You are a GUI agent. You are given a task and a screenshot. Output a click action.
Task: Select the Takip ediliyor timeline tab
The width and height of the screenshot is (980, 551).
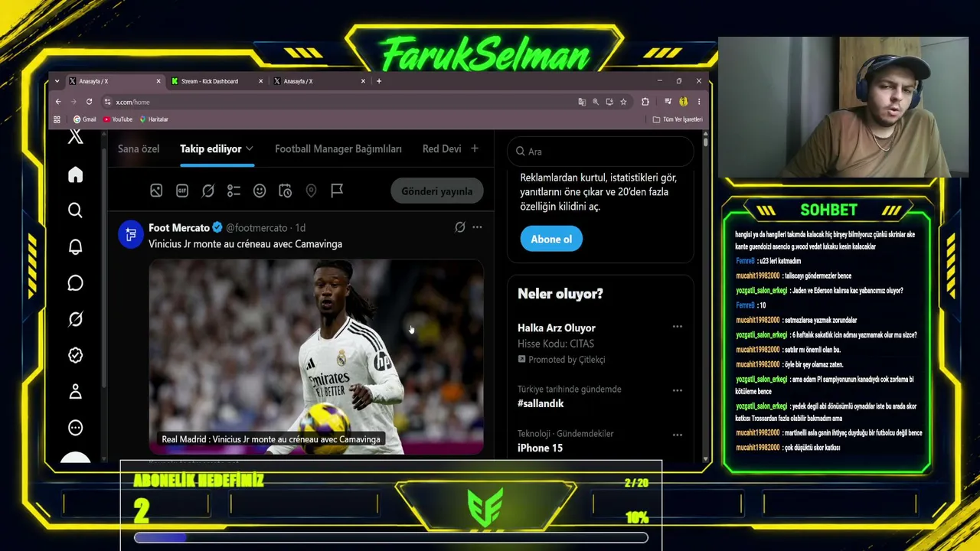click(x=211, y=148)
